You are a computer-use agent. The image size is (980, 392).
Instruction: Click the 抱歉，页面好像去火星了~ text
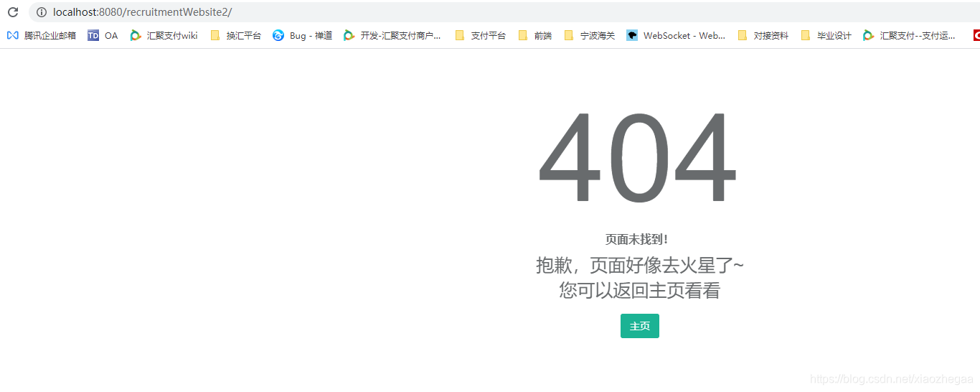(x=640, y=265)
